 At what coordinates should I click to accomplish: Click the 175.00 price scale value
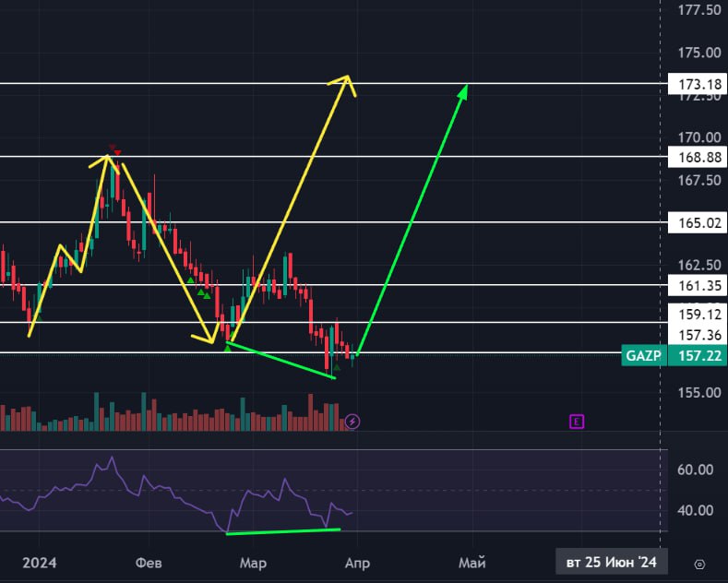click(x=699, y=53)
